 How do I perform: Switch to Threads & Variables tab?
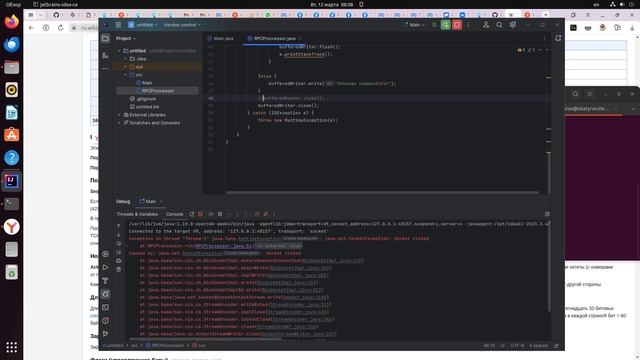pos(137,214)
